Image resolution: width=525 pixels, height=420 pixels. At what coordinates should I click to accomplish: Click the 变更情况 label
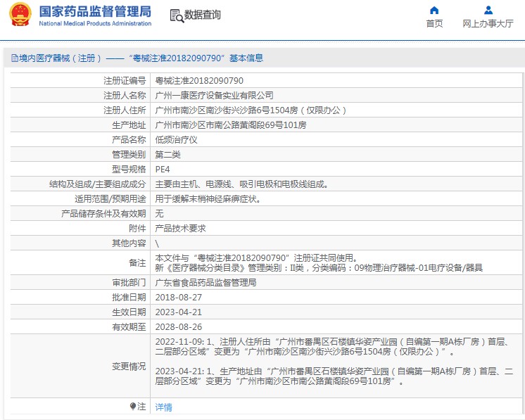(x=129, y=366)
